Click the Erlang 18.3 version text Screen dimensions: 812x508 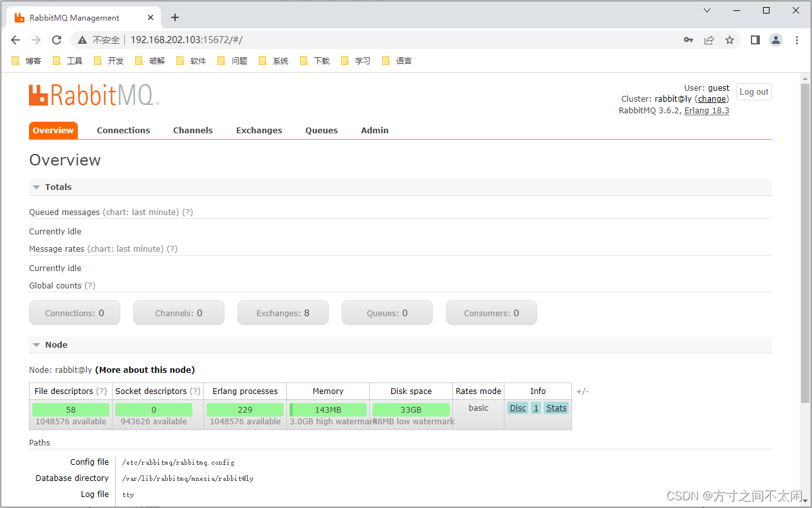coord(706,111)
